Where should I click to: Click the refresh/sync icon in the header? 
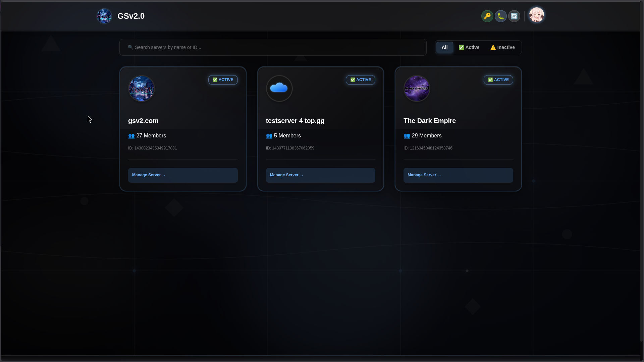(x=514, y=16)
